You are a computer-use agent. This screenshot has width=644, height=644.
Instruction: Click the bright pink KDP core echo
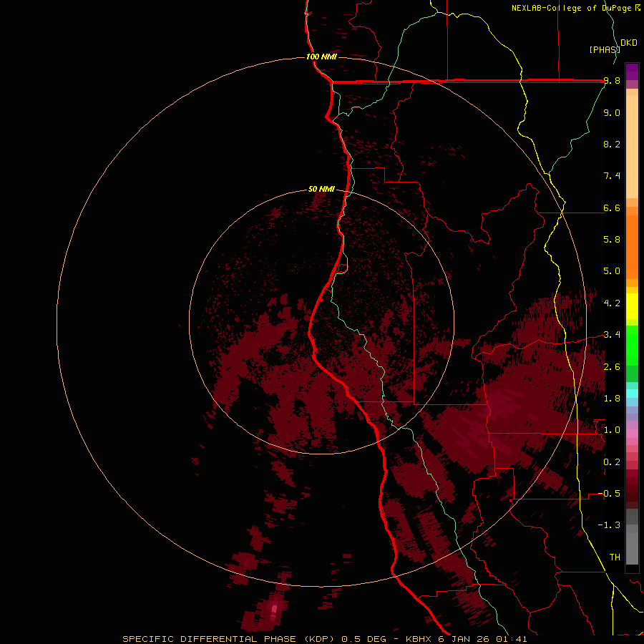[274, 608]
